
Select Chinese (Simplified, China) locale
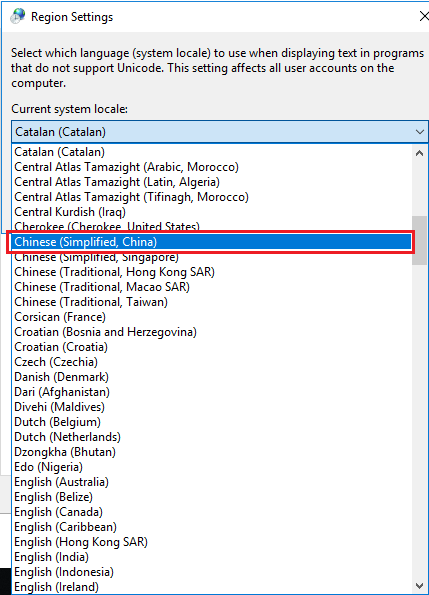(212, 242)
